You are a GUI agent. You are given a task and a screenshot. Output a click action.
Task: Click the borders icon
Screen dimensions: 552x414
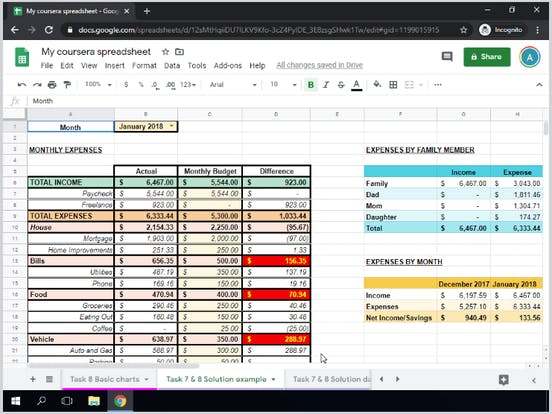coord(393,84)
